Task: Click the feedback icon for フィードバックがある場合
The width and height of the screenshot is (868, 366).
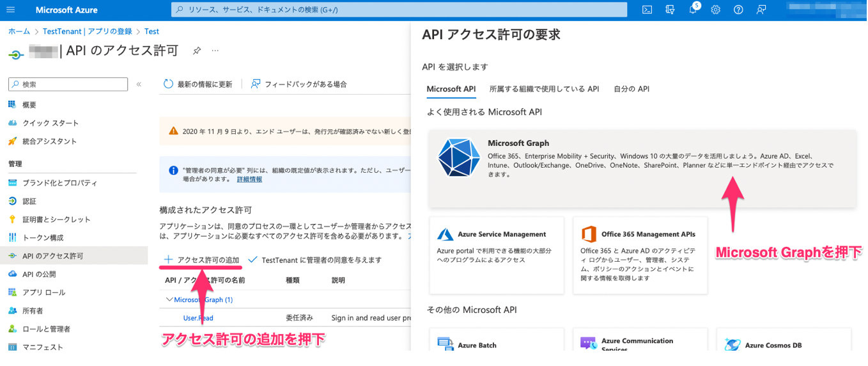Action: point(256,84)
